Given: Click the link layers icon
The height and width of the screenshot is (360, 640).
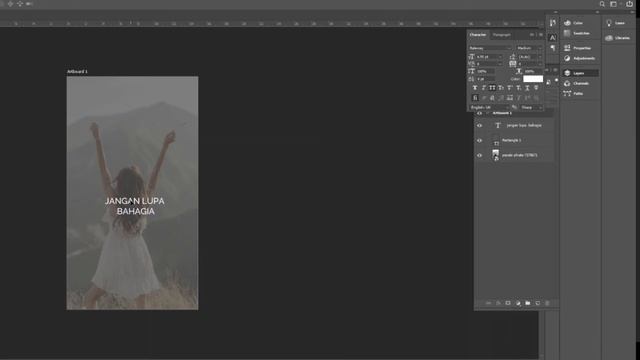Looking at the screenshot, I should coord(488,303).
